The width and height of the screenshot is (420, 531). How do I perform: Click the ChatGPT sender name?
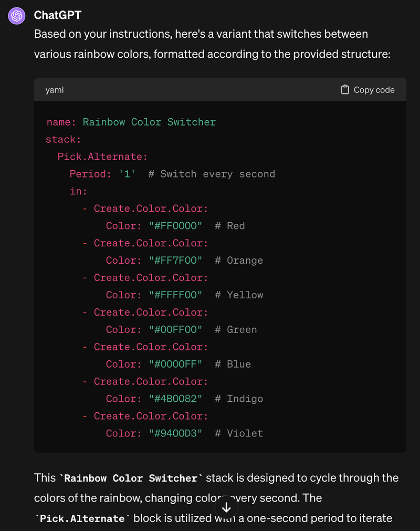(58, 15)
